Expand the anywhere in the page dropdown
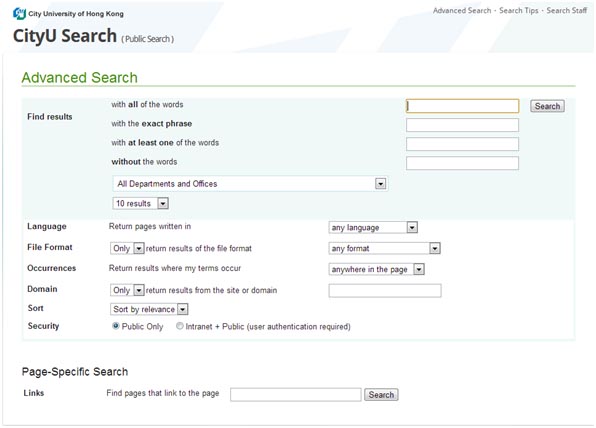Viewport: 596px width, 428px height. coord(376,269)
